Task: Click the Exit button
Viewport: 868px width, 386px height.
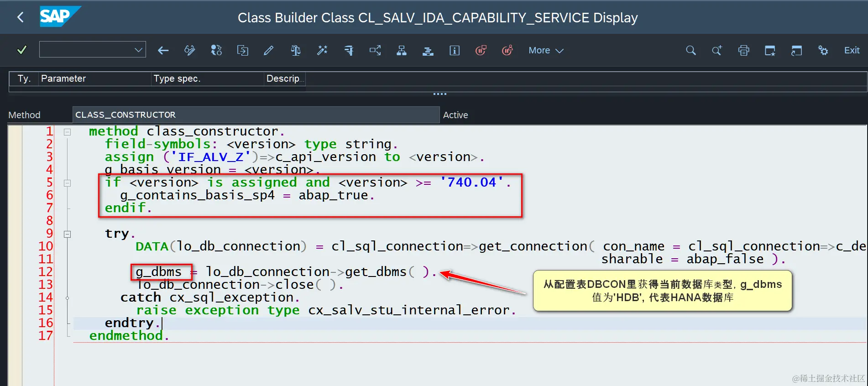Action: [x=852, y=50]
